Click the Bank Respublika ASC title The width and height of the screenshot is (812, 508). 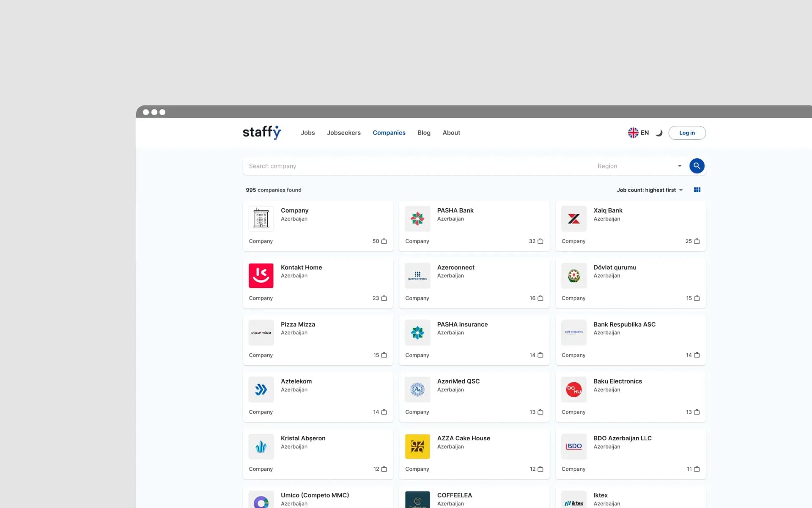[624, 325]
